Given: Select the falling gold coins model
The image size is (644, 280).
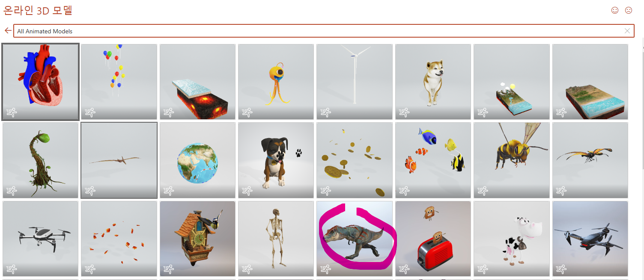Looking at the screenshot, I should coord(355,160).
